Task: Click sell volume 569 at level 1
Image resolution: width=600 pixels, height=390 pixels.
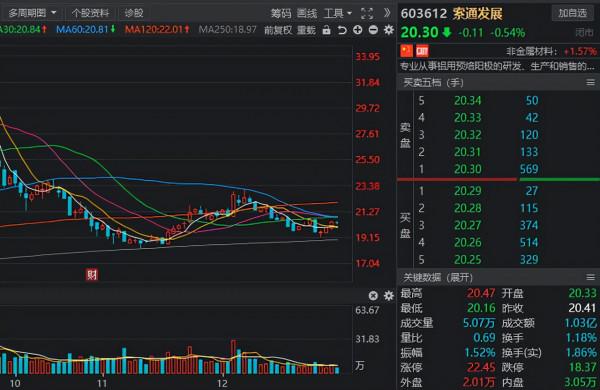Action: pyautogui.click(x=529, y=169)
